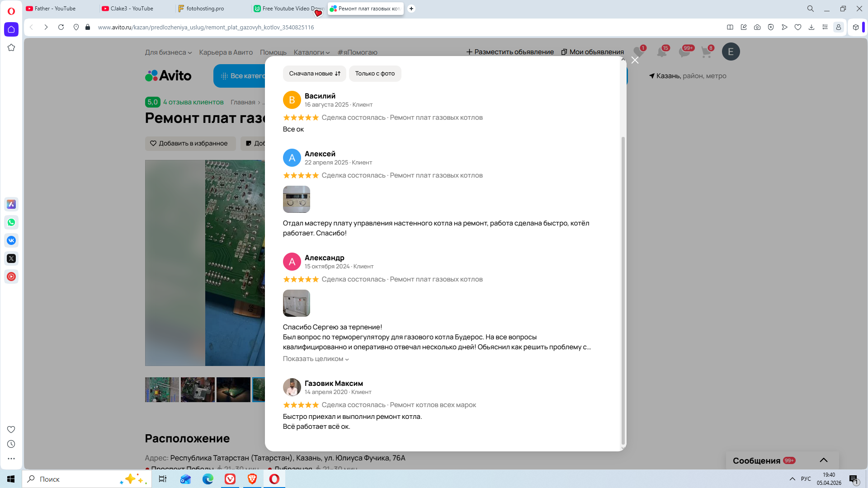Close the reviews popup with X
This screenshot has height=488, width=868.
635,60
